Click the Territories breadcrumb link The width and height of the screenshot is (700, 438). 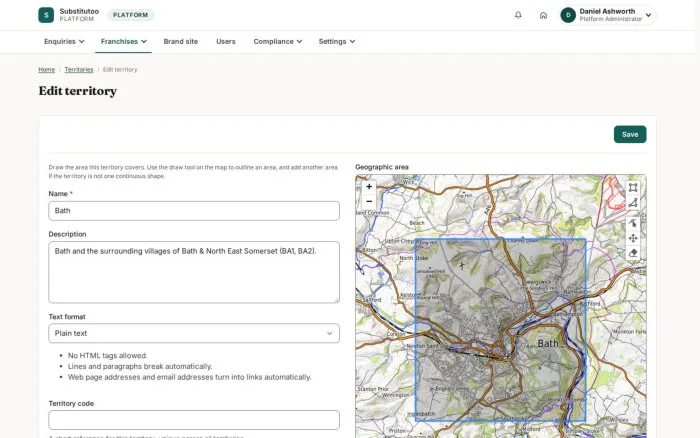point(79,70)
